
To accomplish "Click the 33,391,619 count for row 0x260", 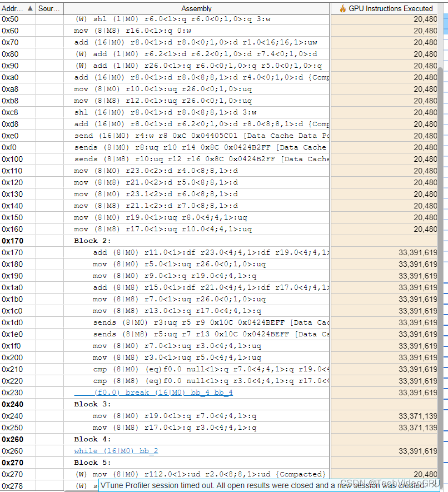I will (417, 451).
